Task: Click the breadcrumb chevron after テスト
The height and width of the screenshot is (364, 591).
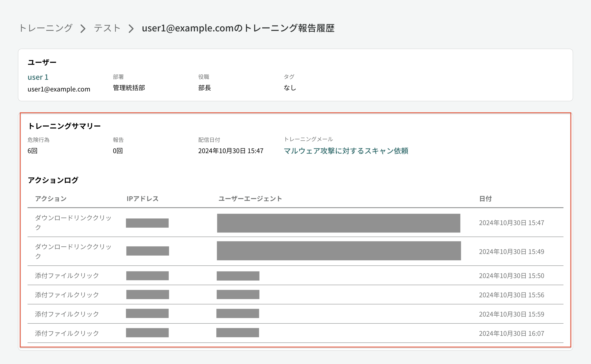Action: [131, 29]
